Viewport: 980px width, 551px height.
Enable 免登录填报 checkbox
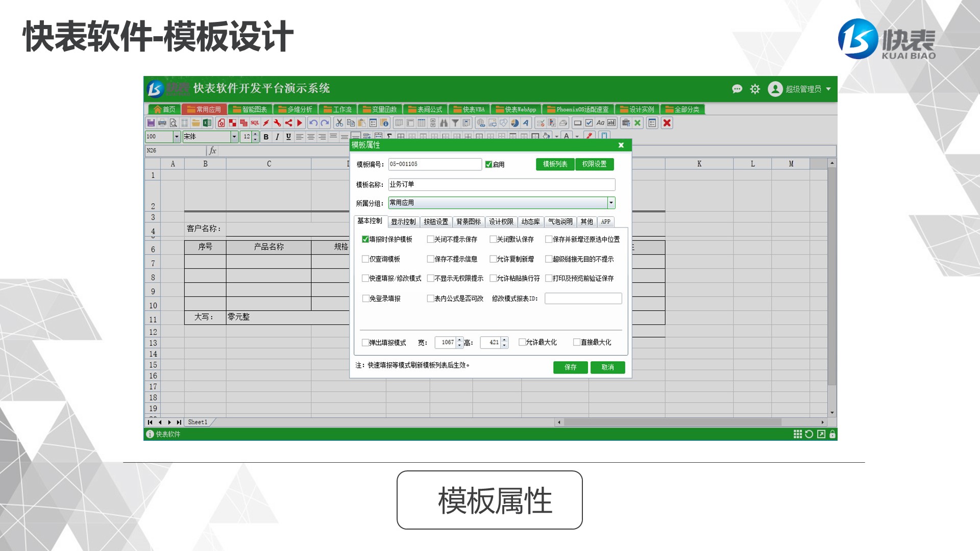[x=365, y=298]
